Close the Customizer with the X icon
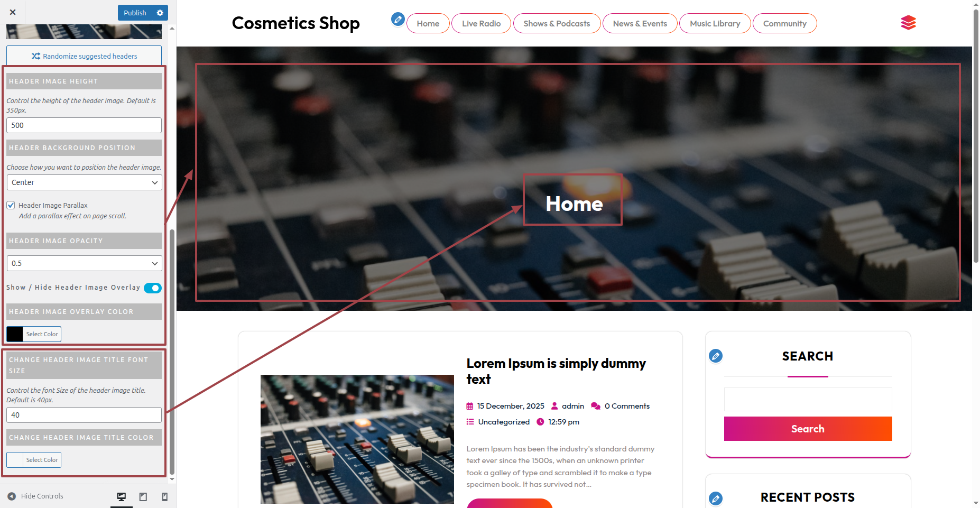Image resolution: width=980 pixels, height=508 pixels. point(13,12)
